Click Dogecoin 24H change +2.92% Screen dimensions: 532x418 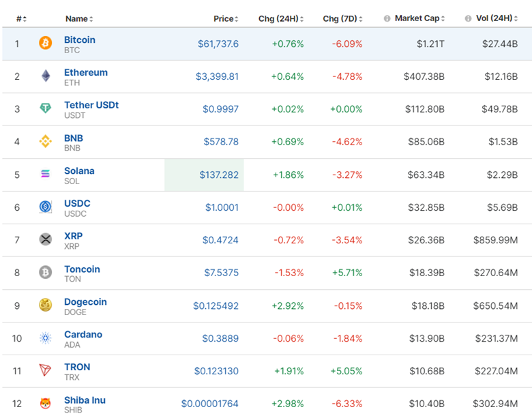click(288, 305)
